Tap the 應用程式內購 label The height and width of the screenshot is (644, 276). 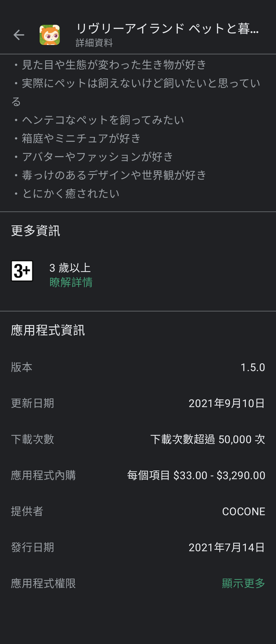(43, 475)
